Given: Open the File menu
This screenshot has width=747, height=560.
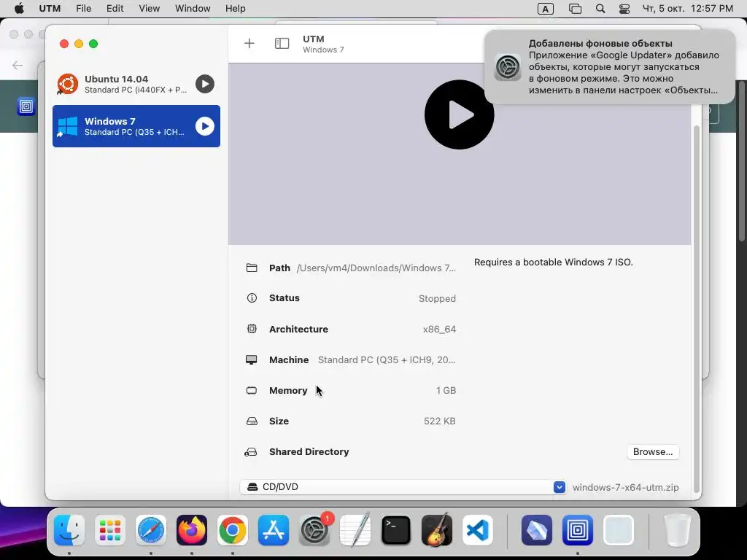Looking at the screenshot, I should pos(83,9).
